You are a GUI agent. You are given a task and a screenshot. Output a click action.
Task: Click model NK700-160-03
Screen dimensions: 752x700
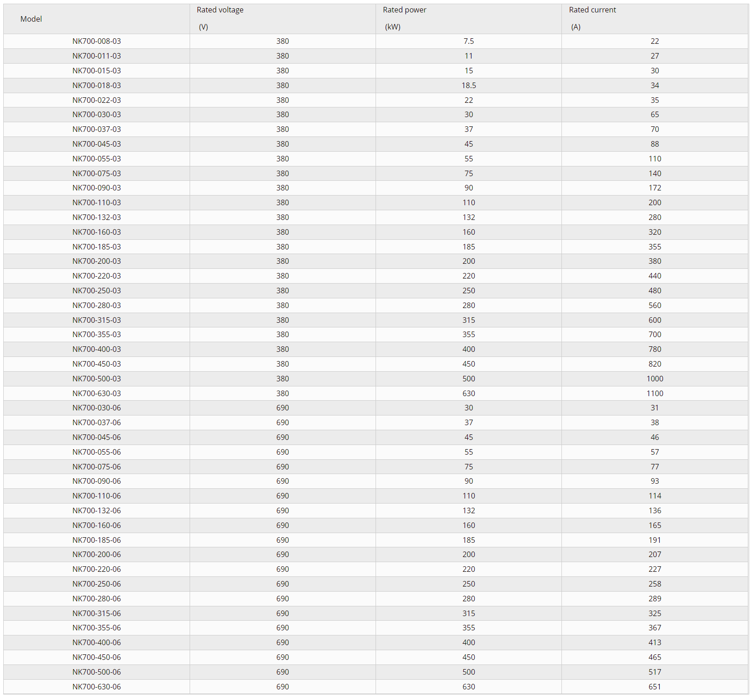click(96, 232)
